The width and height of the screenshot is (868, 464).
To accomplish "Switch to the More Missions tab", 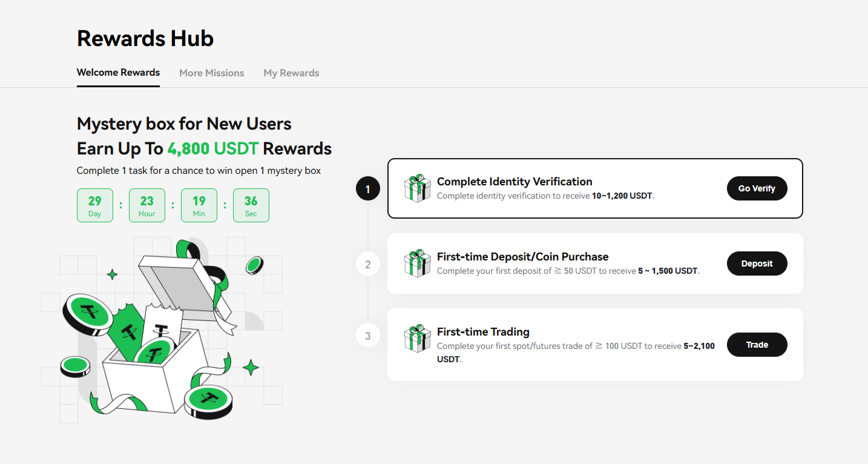I will click(x=211, y=73).
